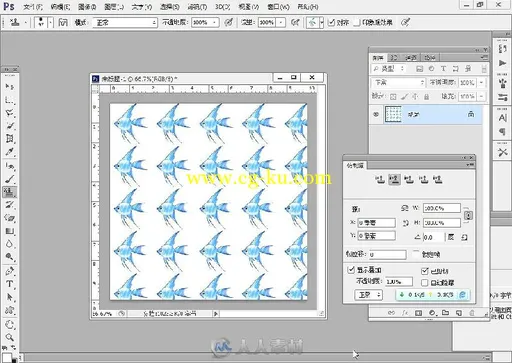Uncheck the Clipped checkbox in Clone Source
512x363 pixels.
click(425, 271)
